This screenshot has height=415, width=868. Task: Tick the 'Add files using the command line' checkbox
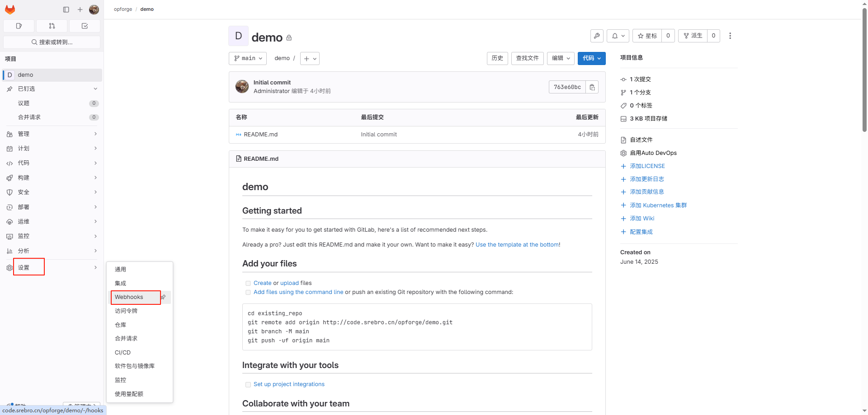point(248,293)
